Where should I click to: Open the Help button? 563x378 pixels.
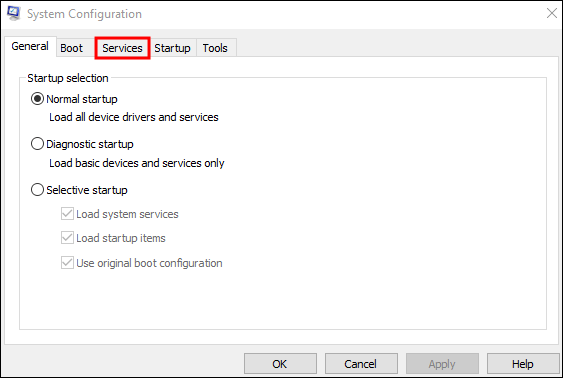pyautogui.click(x=523, y=364)
